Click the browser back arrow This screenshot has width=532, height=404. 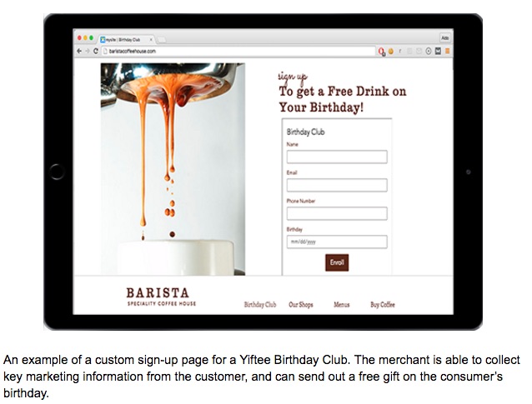79,51
